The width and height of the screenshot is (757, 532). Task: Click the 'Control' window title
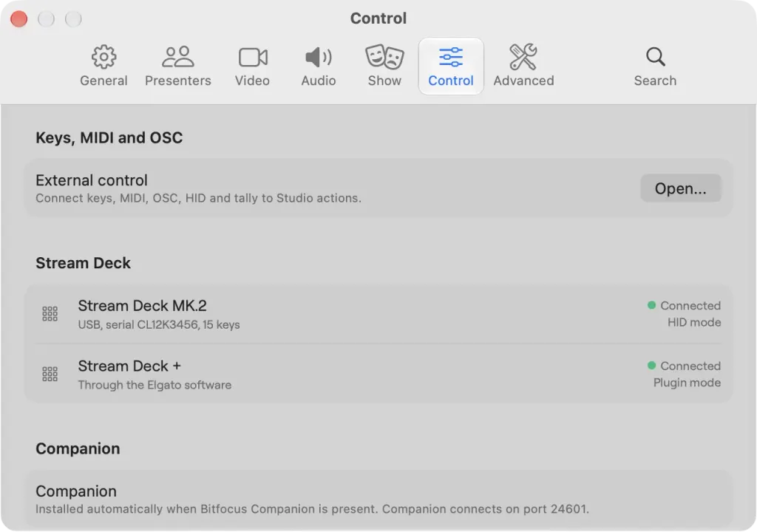tap(378, 18)
